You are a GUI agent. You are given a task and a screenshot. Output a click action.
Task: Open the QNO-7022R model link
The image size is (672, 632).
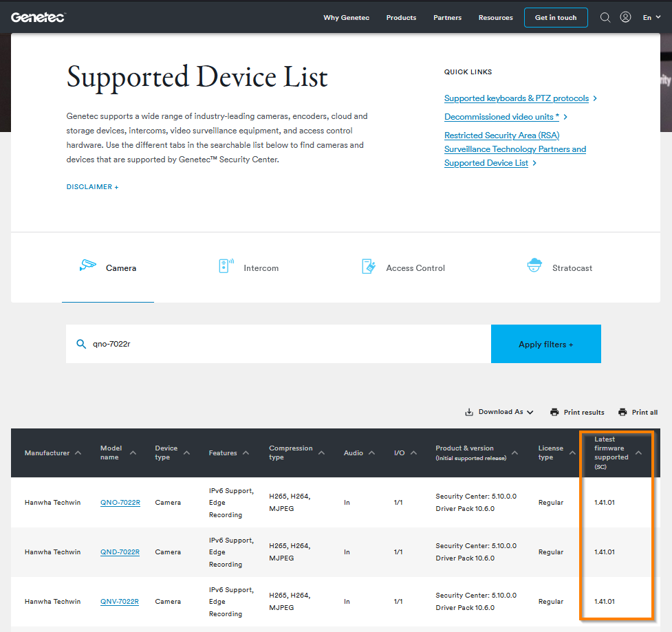[x=120, y=502]
